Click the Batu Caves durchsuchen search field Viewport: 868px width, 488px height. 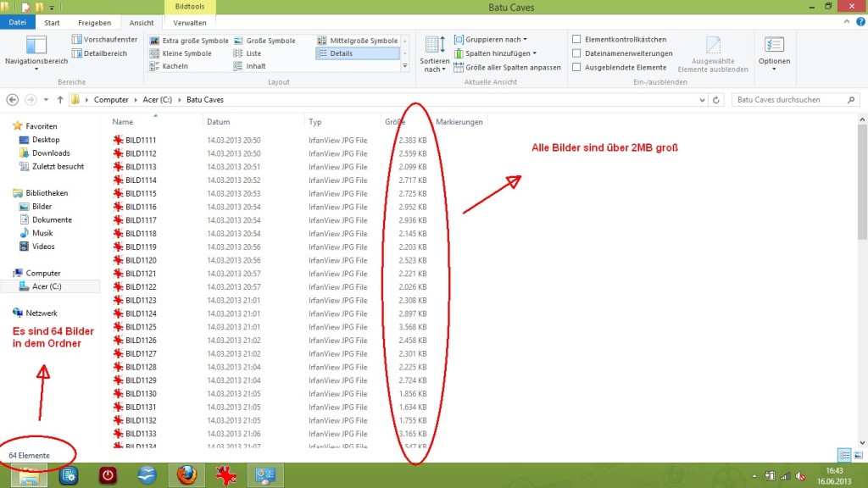point(784,100)
